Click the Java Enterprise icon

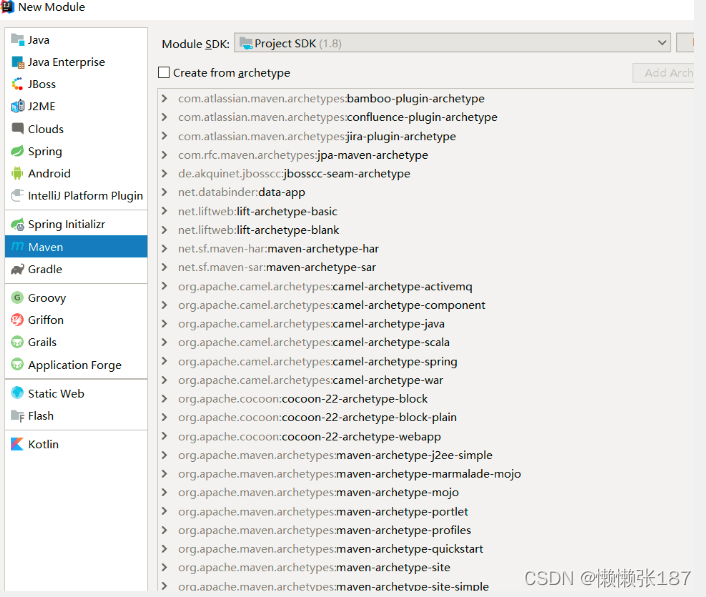tap(18, 62)
